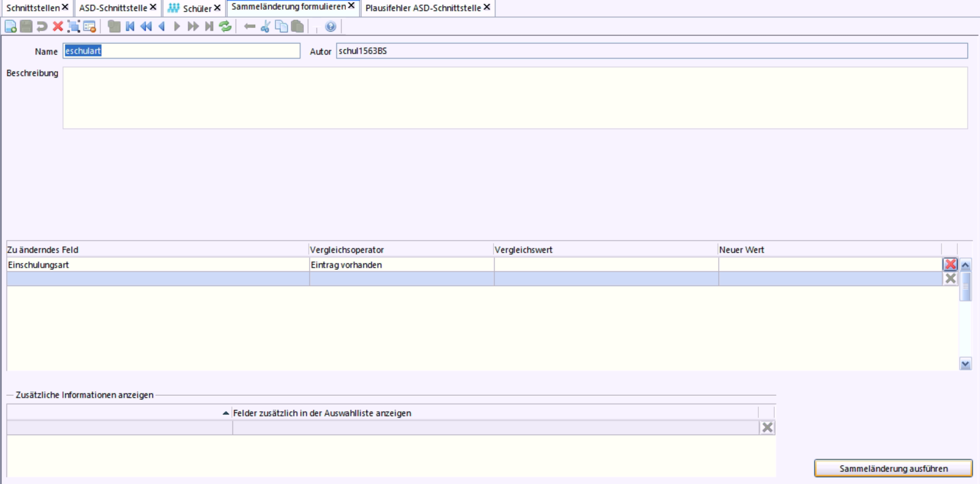Go to the next record
The height and width of the screenshot is (484, 980).
pos(177,27)
